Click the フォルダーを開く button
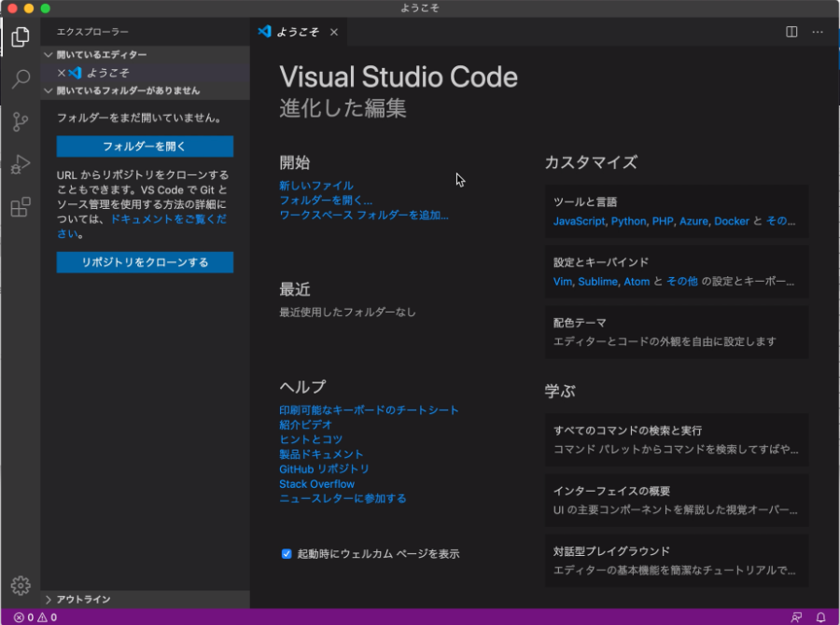 pos(146,146)
